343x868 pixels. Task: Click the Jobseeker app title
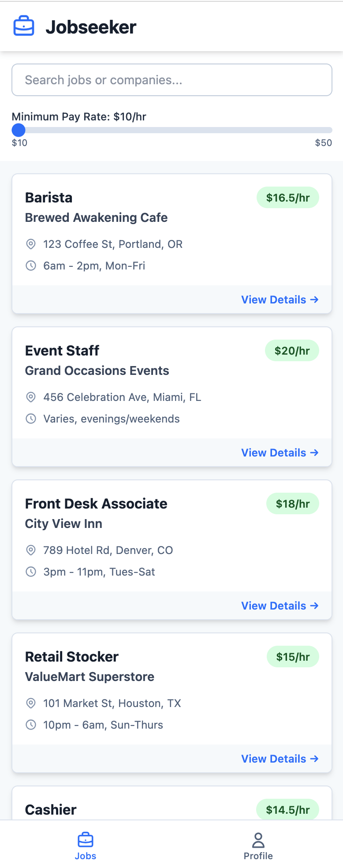tap(91, 27)
